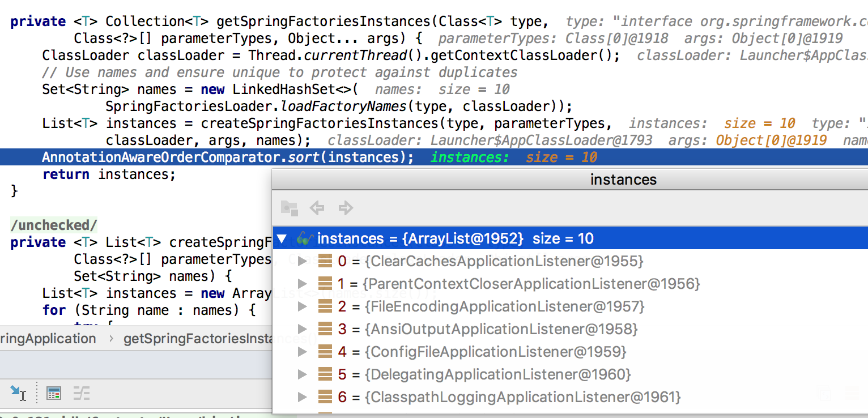This screenshot has width=868, height=418.
Task: Click the back arrow in instances popup
Action: pyautogui.click(x=317, y=208)
